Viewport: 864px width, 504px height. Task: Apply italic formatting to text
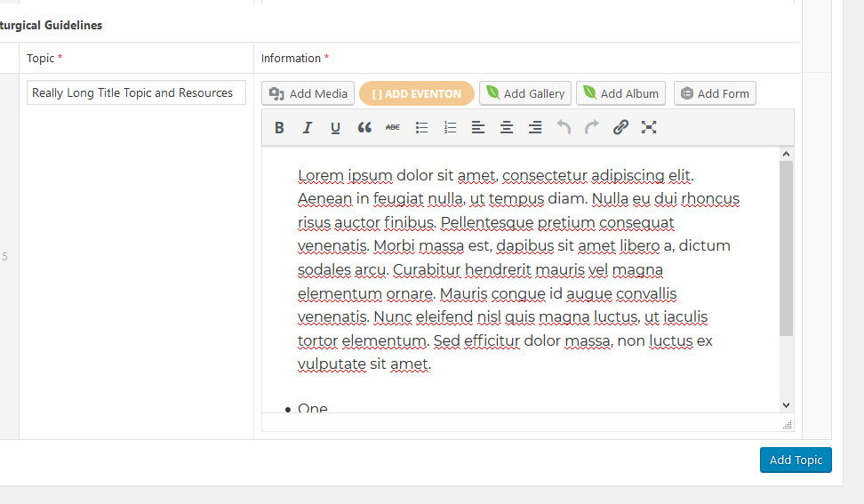[308, 127]
